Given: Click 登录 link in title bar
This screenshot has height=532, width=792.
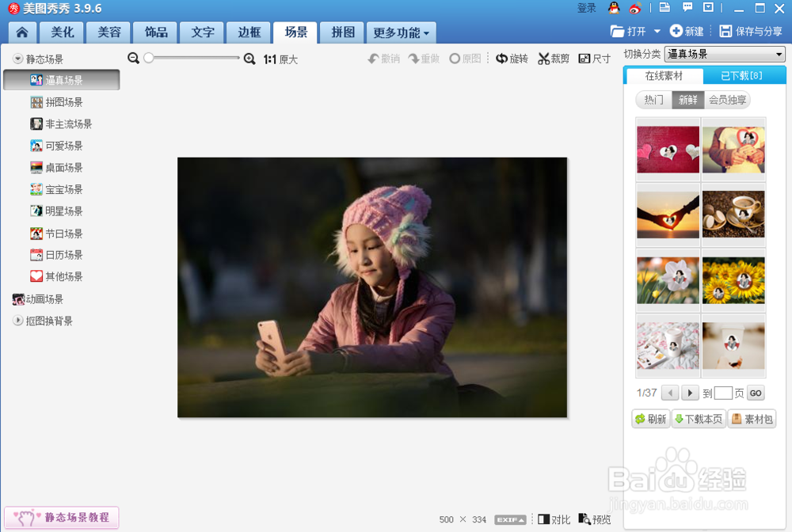Looking at the screenshot, I should coord(586,8).
